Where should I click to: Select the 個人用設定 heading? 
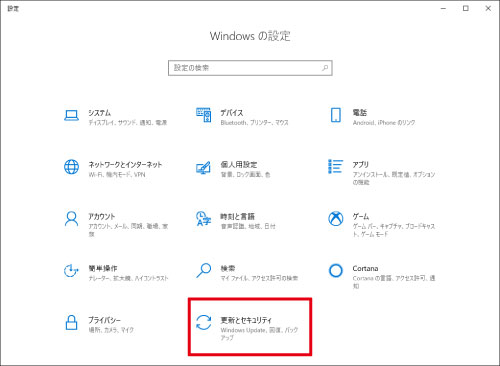pos(239,164)
